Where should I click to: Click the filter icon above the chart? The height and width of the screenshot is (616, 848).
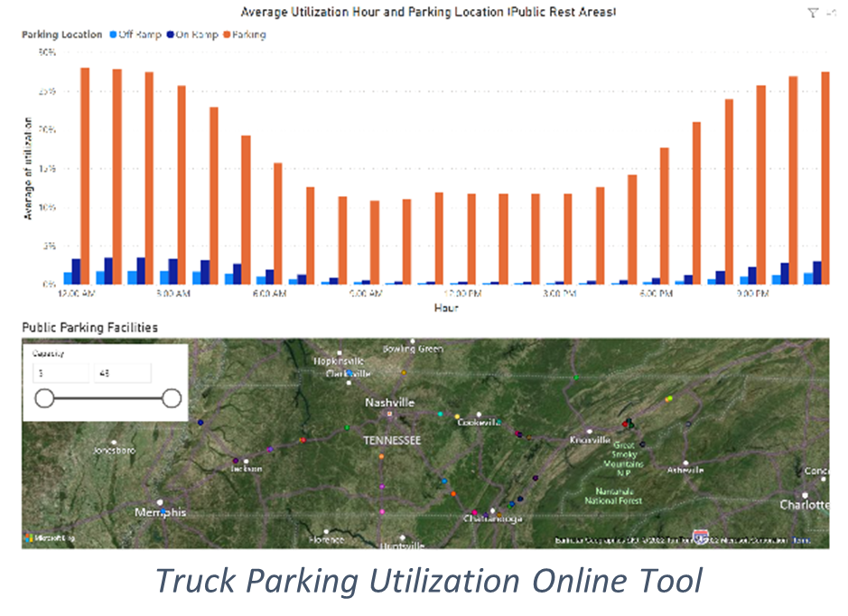[x=812, y=14]
